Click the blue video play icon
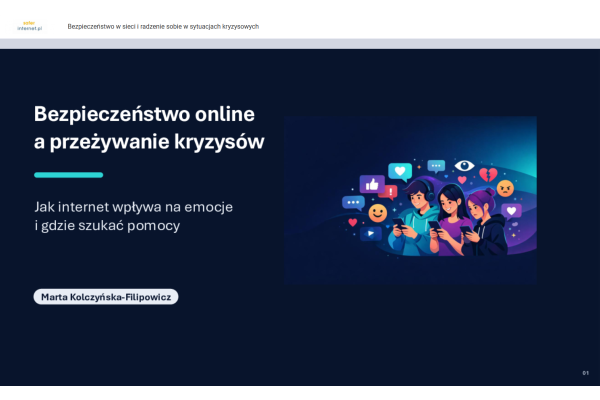Image resolution: width=600 pixels, height=400 pixels. click(x=372, y=233)
